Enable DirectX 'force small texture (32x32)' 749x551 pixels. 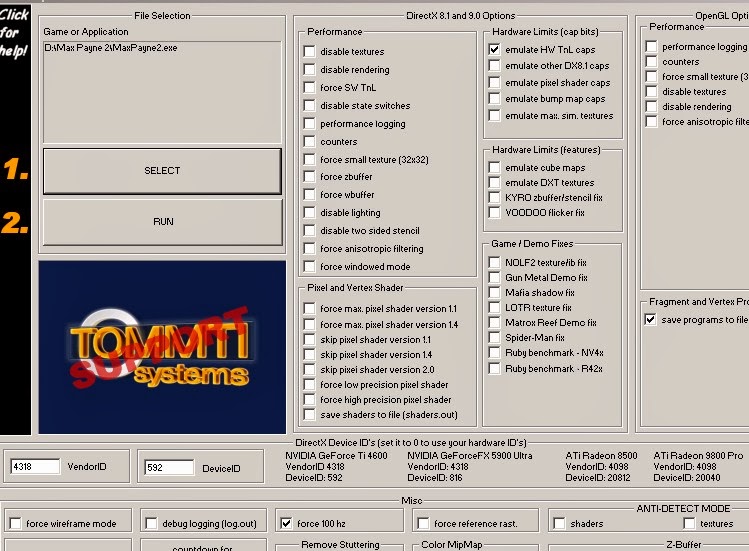tap(310, 159)
